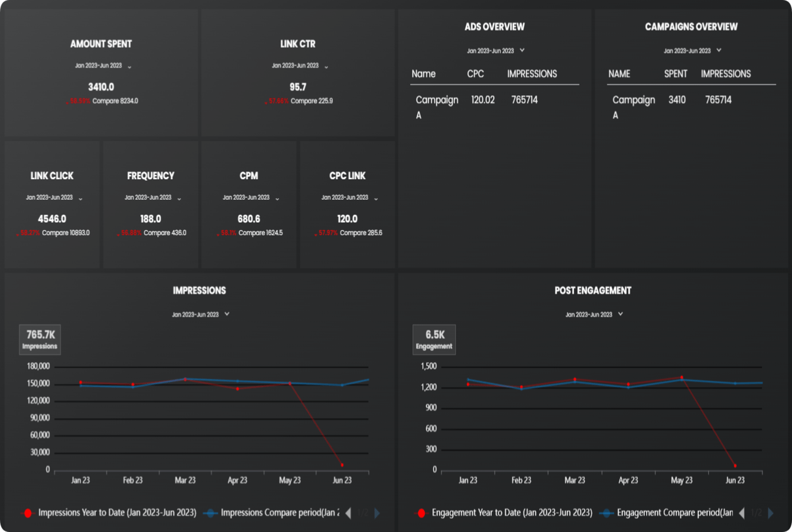Image resolution: width=792 pixels, height=532 pixels.
Task: Sort Campaigns Overview by SPENT column
Action: click(676, 74)
